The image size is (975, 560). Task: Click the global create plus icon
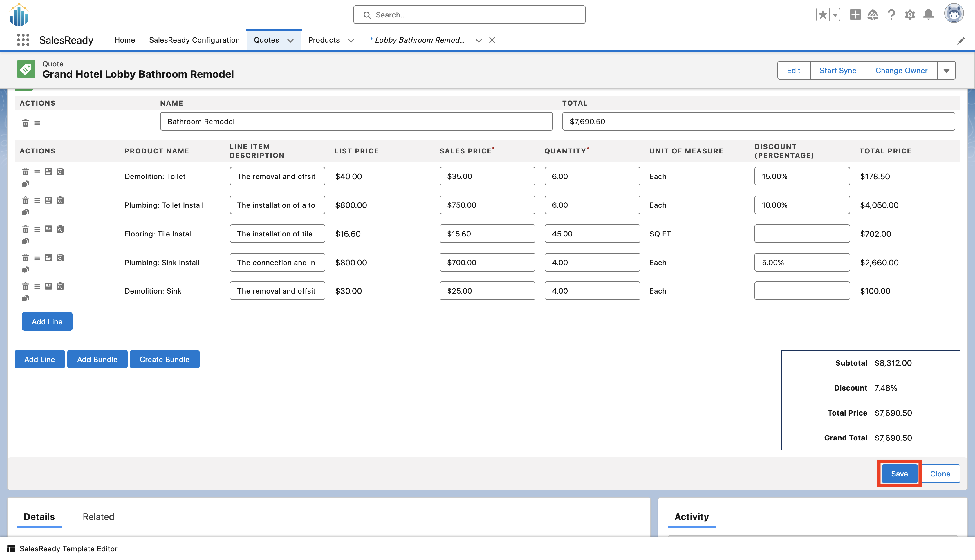click(x=855, y=15)
